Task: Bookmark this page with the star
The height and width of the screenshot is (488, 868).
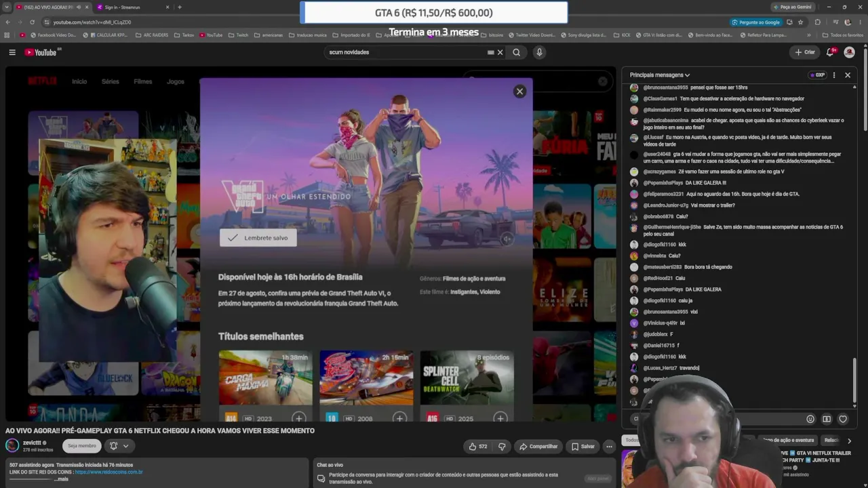Action: click(x=800, y=22)
